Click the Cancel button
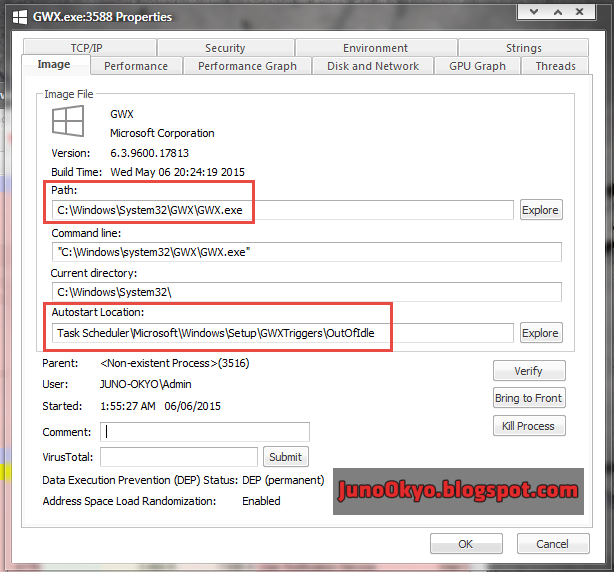 [x=553, y=544]
